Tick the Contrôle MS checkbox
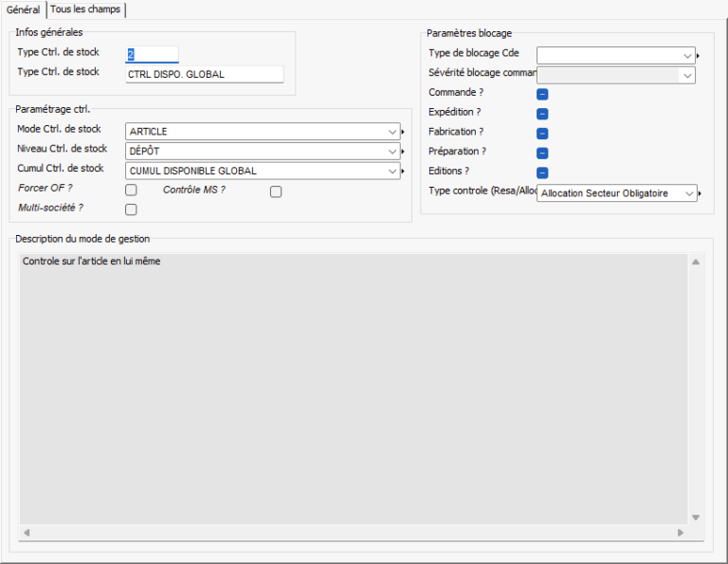This screenshot has height=564, width=728. [x=276, y=191]
